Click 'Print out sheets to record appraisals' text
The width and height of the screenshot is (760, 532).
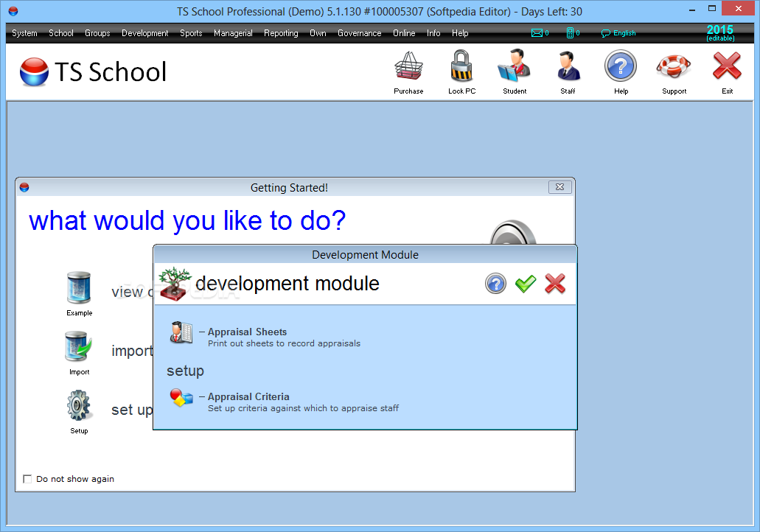tap(284, 343)
